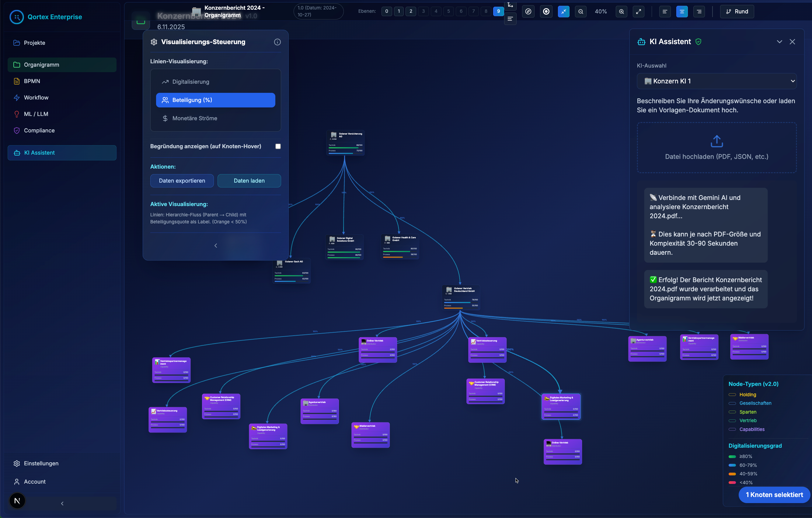Screen dimensions: 812x518
Task: Click the Rund line style button
Action: pos(737,12)
